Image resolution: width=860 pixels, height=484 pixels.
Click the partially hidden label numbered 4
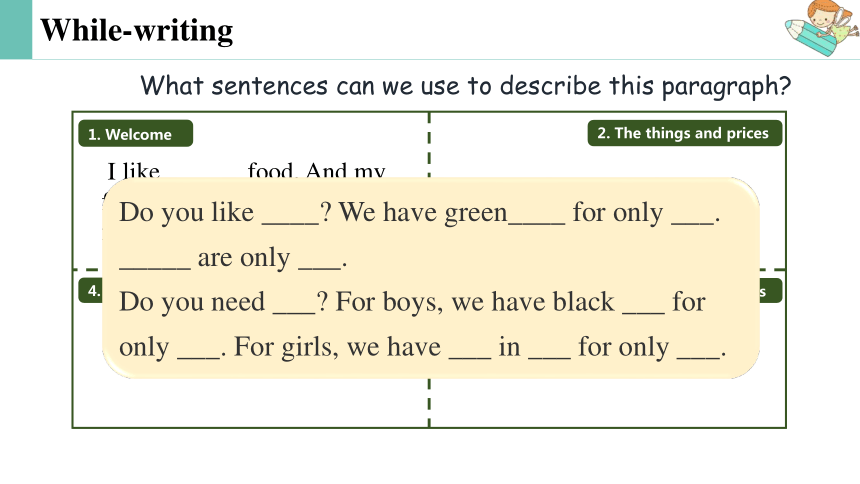tap(90, 290)
